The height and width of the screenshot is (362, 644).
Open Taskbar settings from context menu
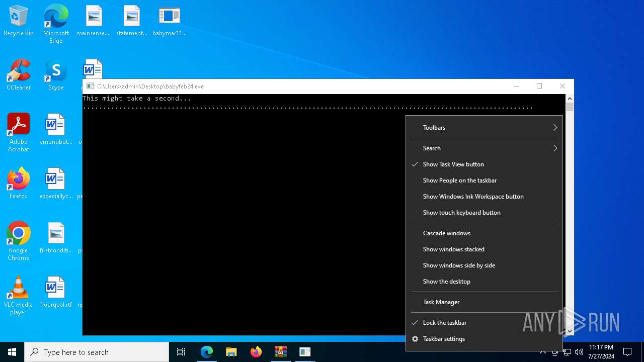(x=484, y=339)
